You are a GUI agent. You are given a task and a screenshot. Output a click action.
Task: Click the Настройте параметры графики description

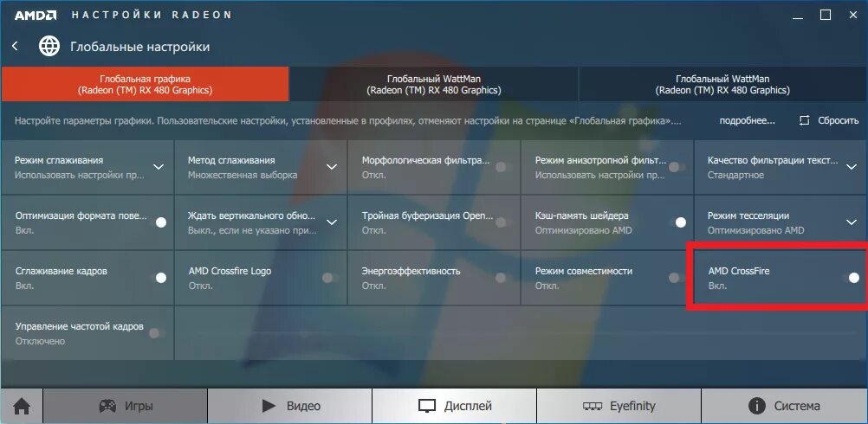tap(347, 120)
